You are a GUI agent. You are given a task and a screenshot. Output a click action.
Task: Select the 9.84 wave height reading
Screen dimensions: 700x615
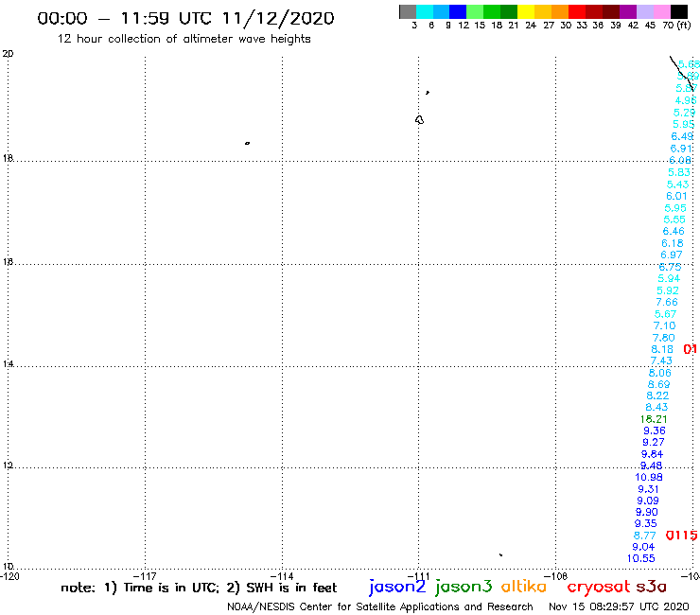653,454
